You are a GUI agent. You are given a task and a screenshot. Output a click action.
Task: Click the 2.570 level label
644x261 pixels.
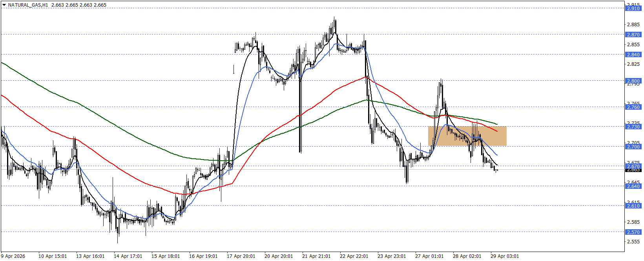(633, 232)
